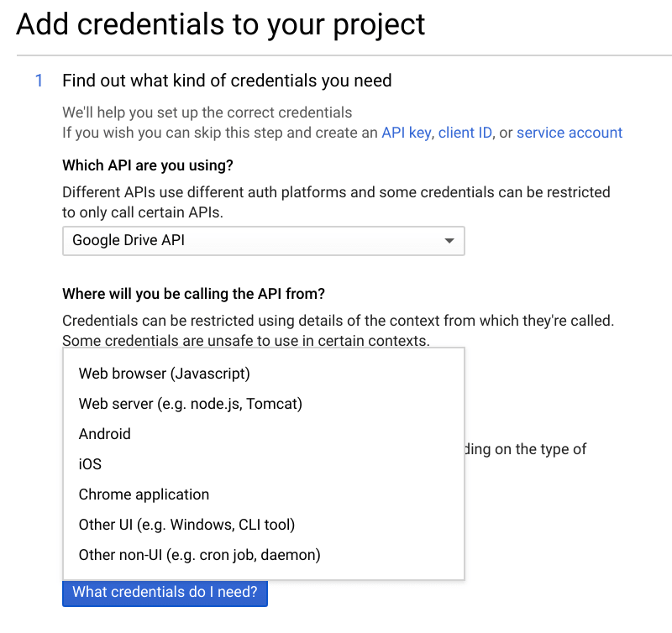The width and height of the screenshot is (672, 633).
Task: Choose Chrome application entry
Action: tap(264, 494)
